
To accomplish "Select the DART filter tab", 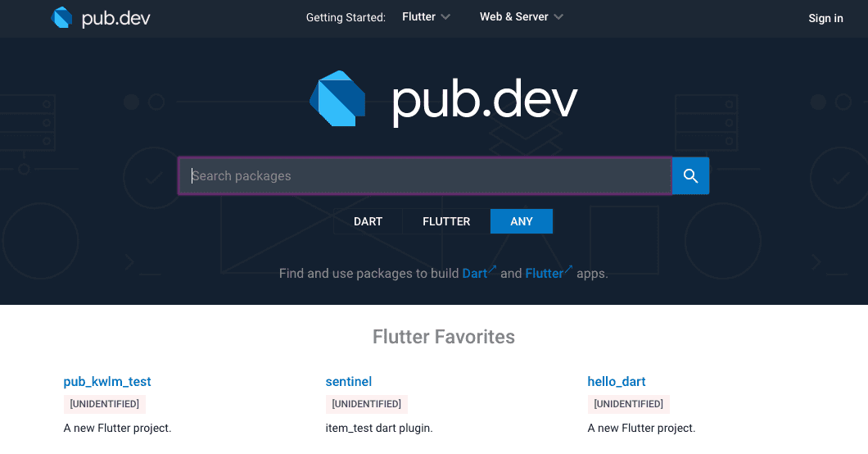I will [368, 221].
